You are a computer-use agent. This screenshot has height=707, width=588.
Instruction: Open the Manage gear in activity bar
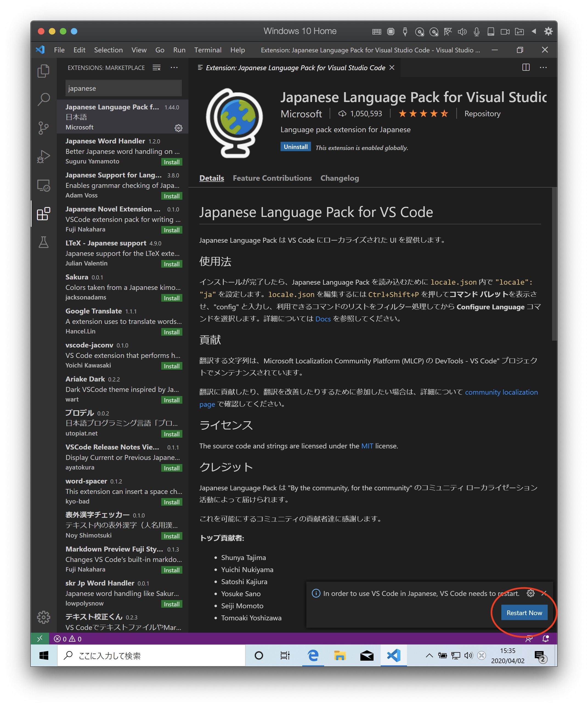pyautogui.click(x=43, y=617)
